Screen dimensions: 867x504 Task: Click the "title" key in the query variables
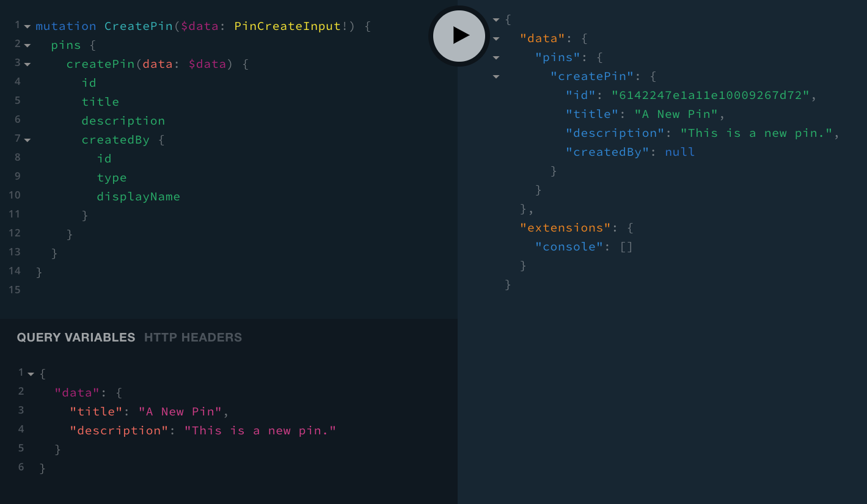pos(97,412)
